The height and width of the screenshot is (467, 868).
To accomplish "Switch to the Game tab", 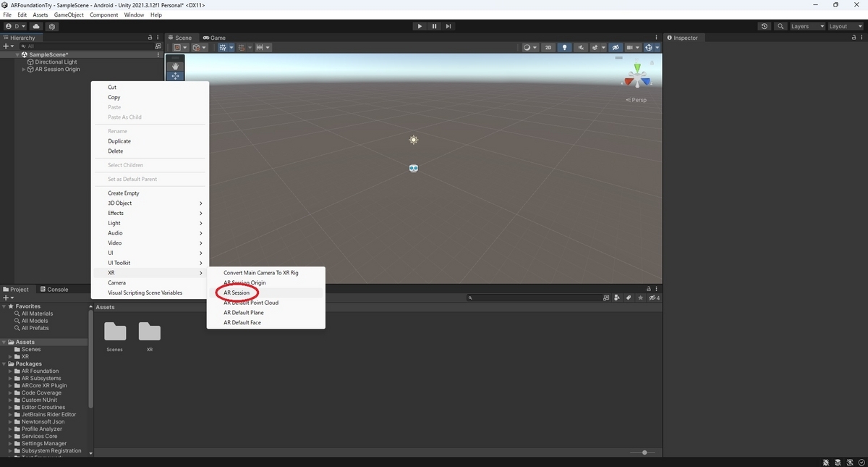I will click(214, 38).
